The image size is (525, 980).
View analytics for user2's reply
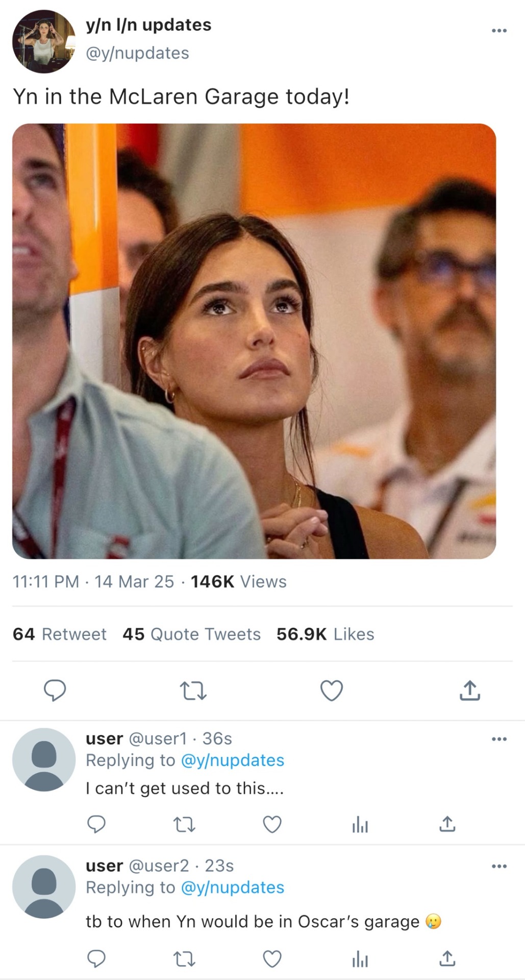[360, 959]
